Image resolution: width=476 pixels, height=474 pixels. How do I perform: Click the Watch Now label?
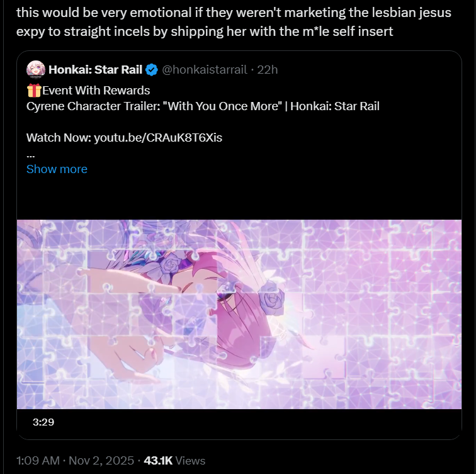59,138
